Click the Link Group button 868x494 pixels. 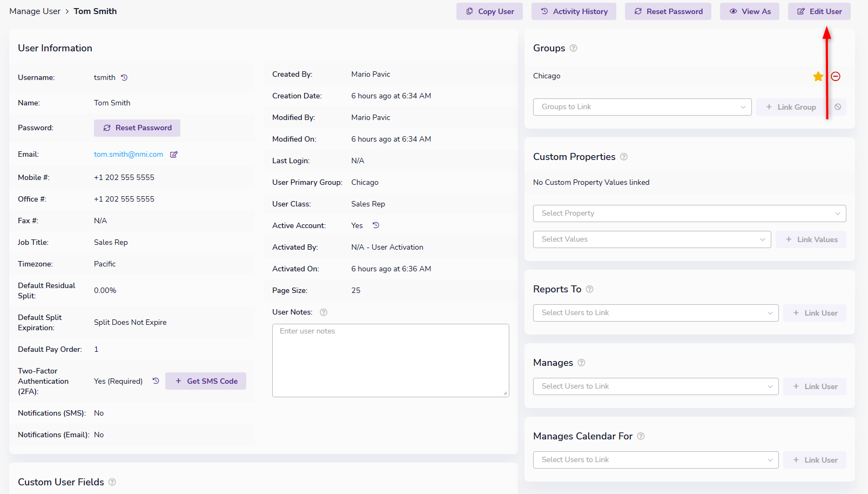791,107
